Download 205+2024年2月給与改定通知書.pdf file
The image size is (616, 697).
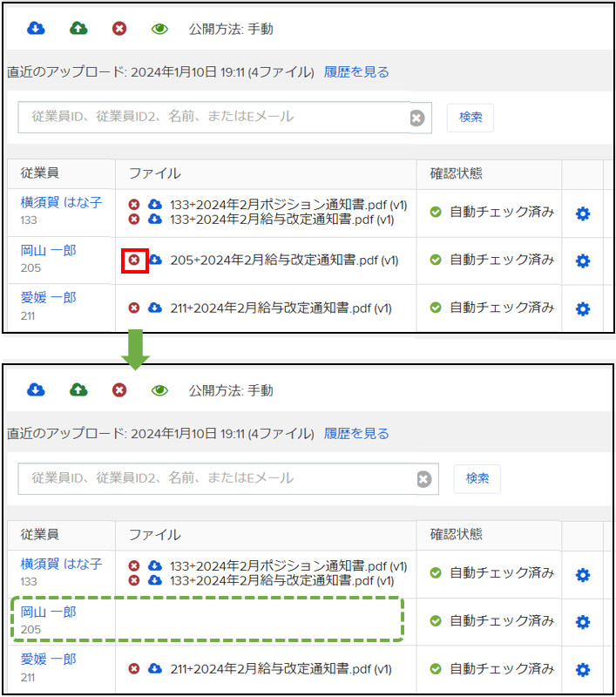(156, 260)
